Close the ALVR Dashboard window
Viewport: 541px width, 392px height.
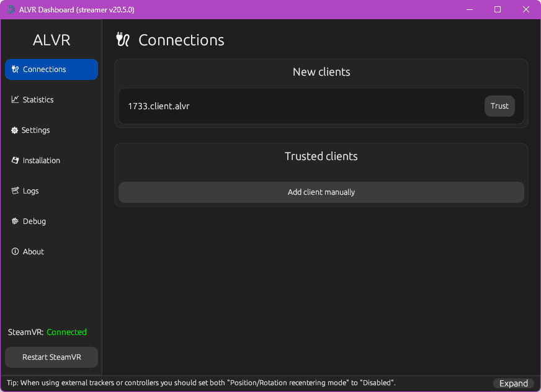(526, 10)
